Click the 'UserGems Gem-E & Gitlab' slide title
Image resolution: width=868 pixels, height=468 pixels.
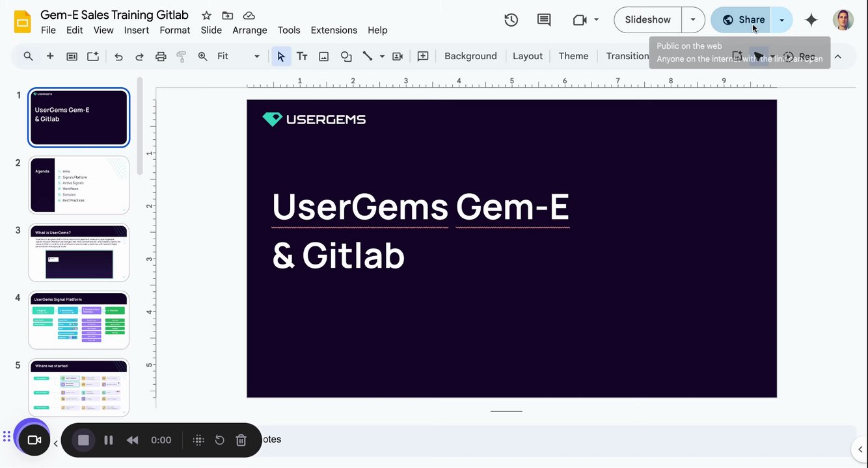[x=420, y=231]
